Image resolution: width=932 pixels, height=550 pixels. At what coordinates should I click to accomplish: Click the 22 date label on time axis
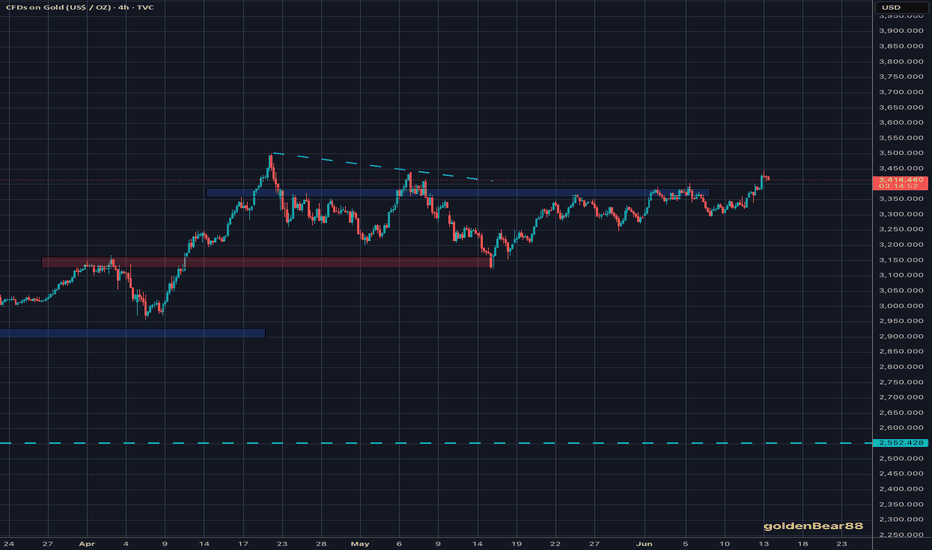coord(555,543)
